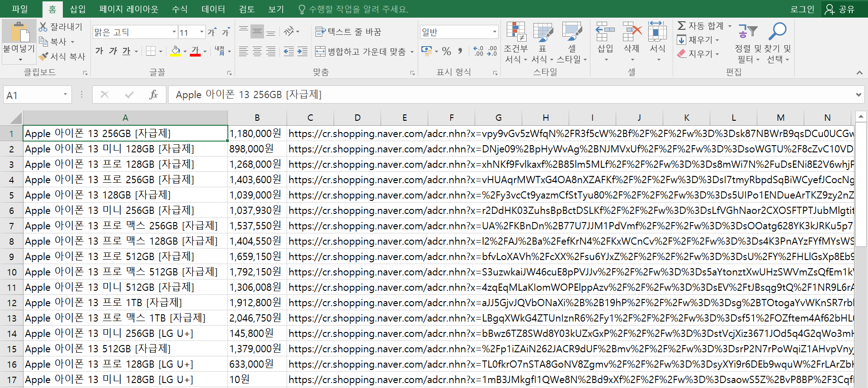
Task: Click the Cut (잘라내기) scissors icon
Action: click(43, 27)
